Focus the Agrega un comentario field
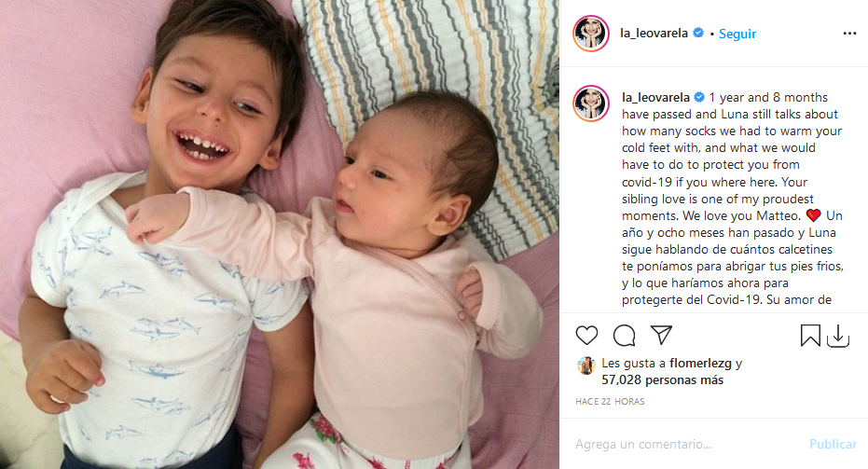868x469 pixels. point(686,444)
